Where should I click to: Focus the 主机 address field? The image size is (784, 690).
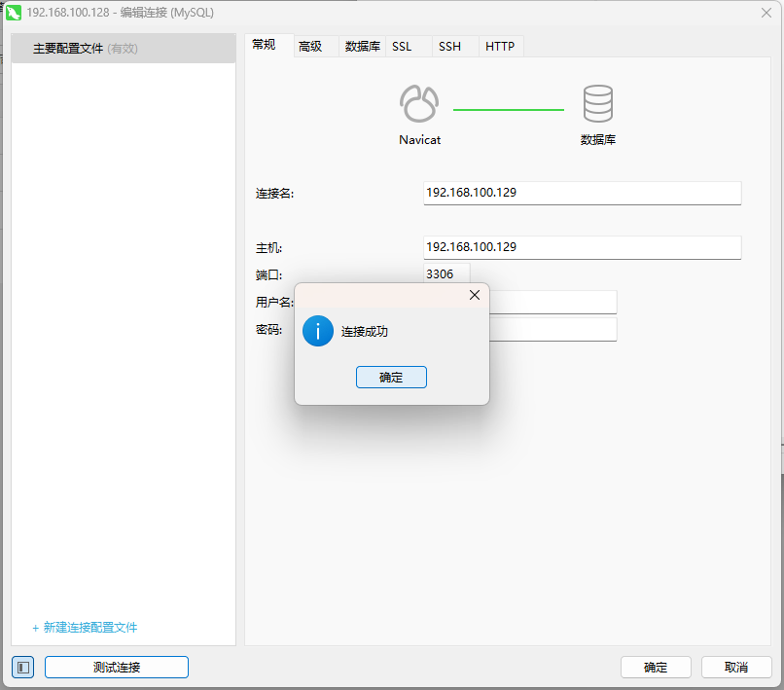(x=583, y=247)
